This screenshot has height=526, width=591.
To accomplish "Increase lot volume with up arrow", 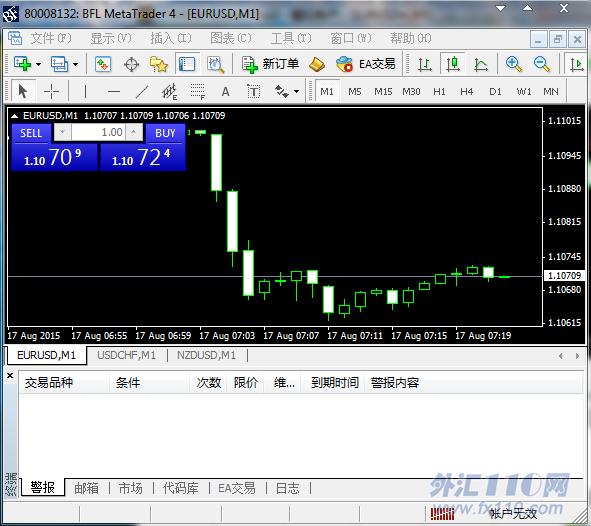I will click(133, 132).
